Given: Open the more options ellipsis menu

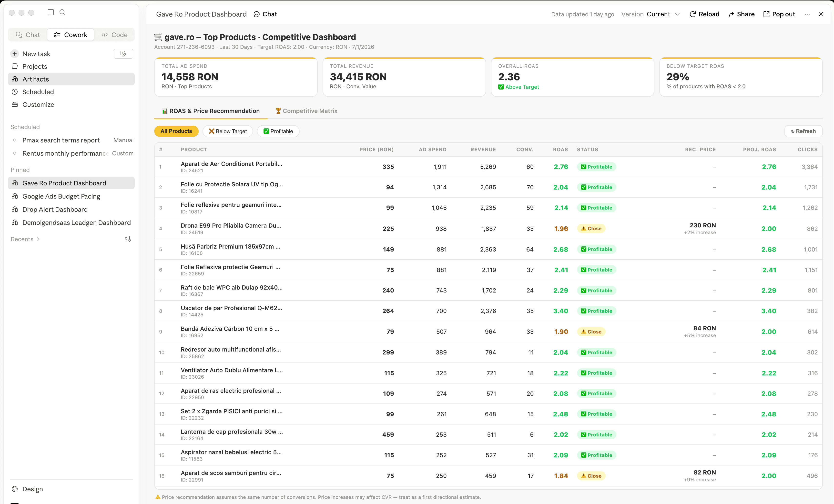Looking at the screenshot, I should point(807,14).
